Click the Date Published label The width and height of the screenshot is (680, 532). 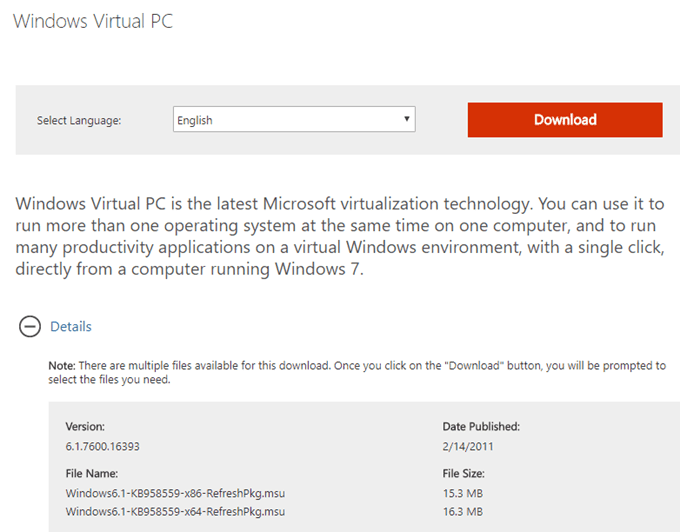click(481, 426)
